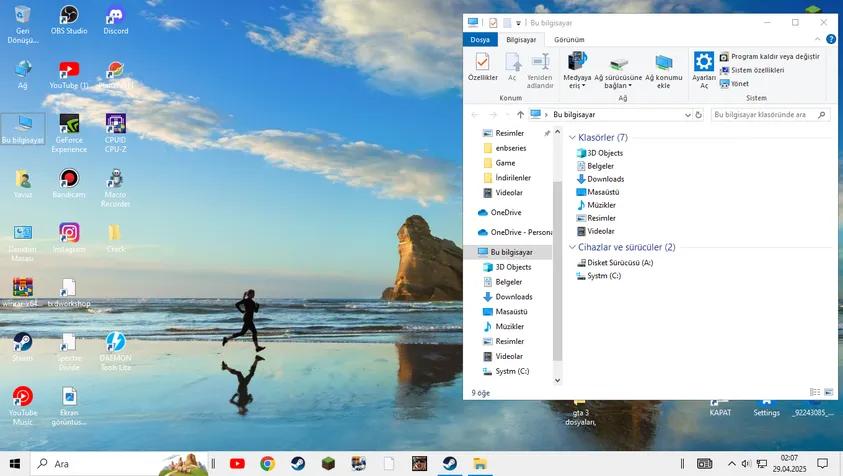This screenshot has height=476, width=843.
Task: Switch to the Görünüm ribbon tab
Action: coord(569,39)
